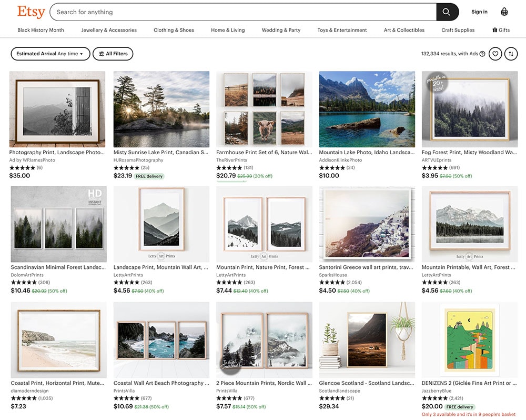This screenshot has width=526, height=420.
Task: Open the shopping basket icon
Action: click(504, 12)
